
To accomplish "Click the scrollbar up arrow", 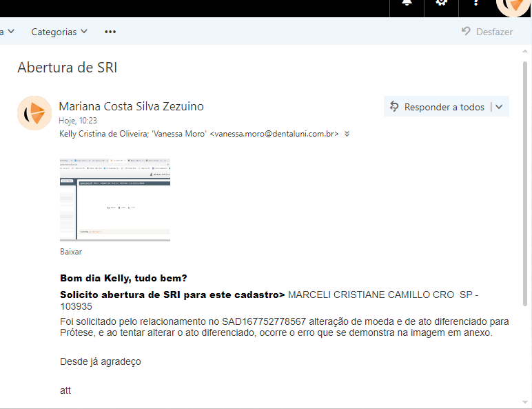I will pos(525,51).
